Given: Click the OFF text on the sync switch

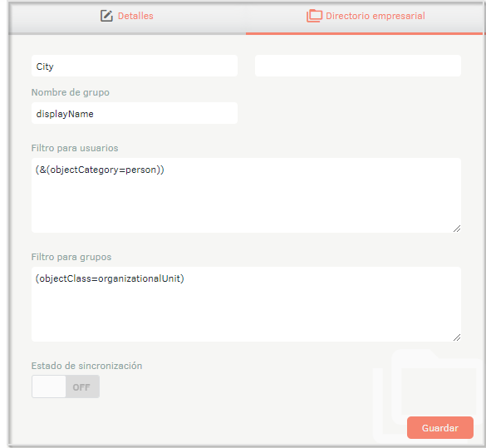Looking at the screenshot, I should pos(81,387).
